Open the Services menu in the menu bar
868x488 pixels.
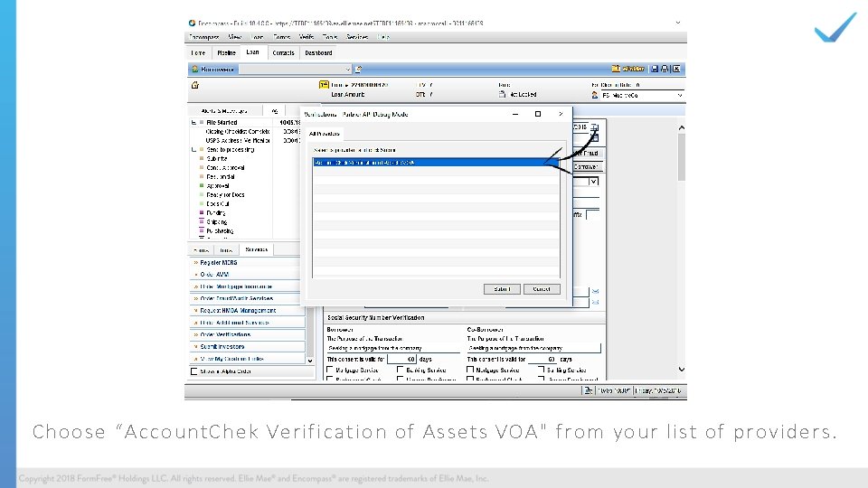[x=357, y=37]
